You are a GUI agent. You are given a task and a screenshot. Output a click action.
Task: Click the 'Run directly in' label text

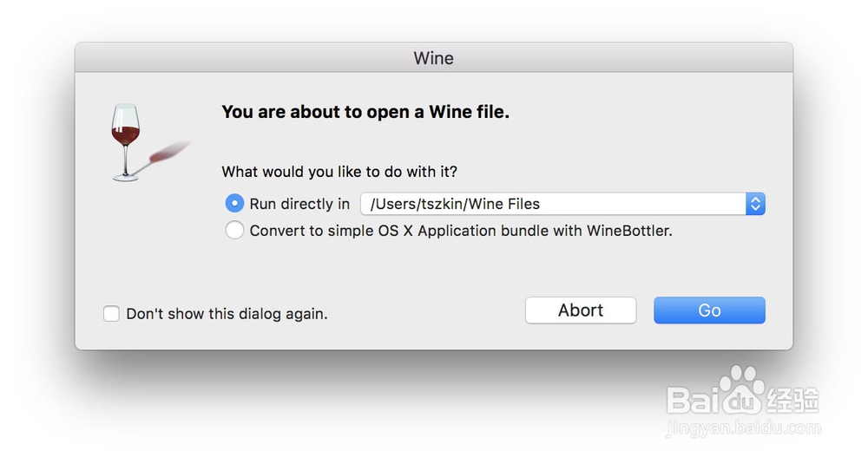pyautogui.click(x=299, y=204)
